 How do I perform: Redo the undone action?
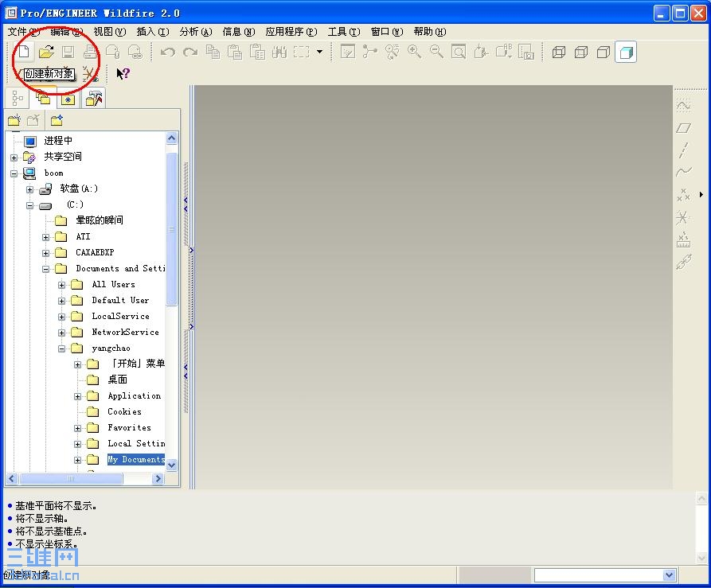click(x=190, y=52)
